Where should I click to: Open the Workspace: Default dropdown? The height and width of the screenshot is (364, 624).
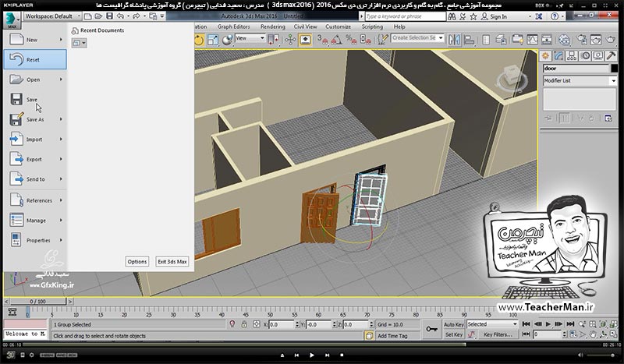click(x=52, y=16)
